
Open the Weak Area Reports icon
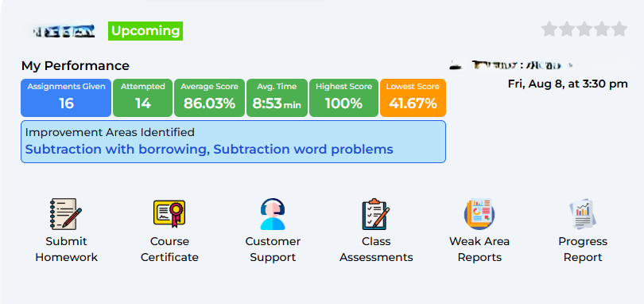[479, 214]
